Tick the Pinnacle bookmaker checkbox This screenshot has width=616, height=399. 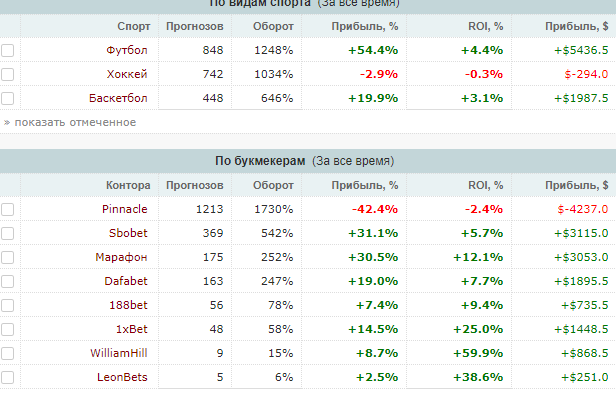click(7, 210)
